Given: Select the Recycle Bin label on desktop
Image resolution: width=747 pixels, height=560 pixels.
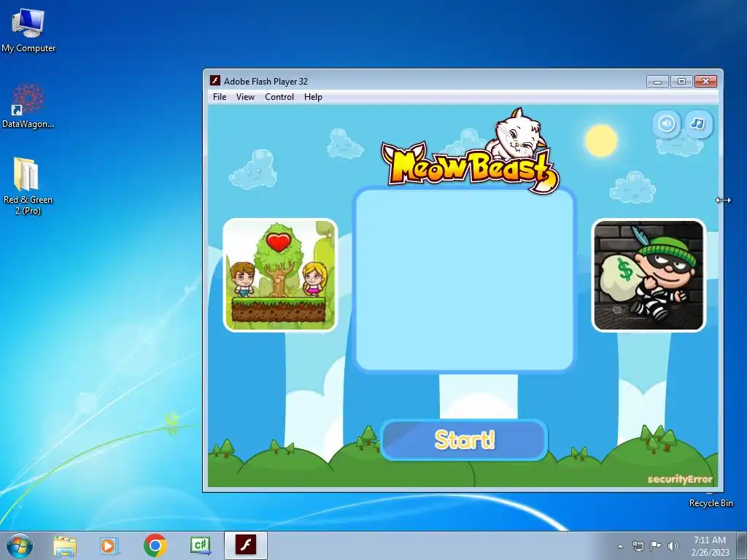Looking at the screenshot, I should (x=711, y=503).
